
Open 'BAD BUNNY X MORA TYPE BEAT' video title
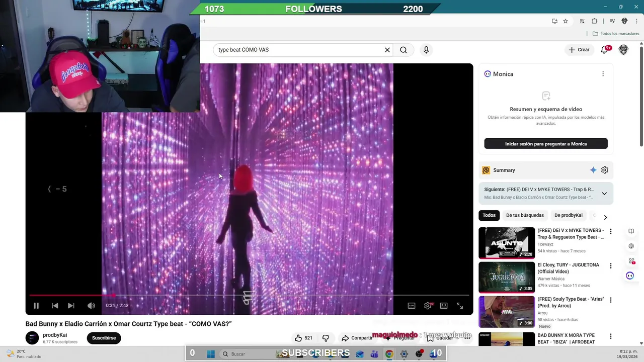[566, 338]
